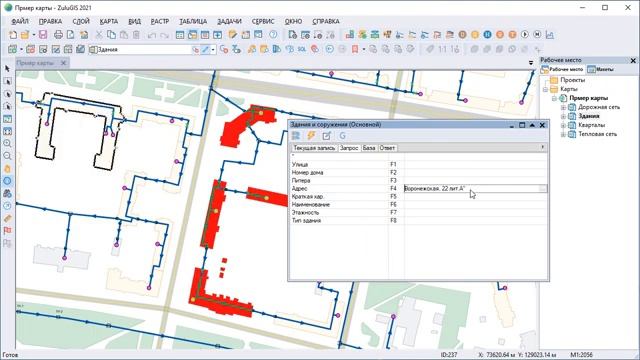The image size is (640, 360).
Task: Open the СЕРВИС menu
Action: 263,21
